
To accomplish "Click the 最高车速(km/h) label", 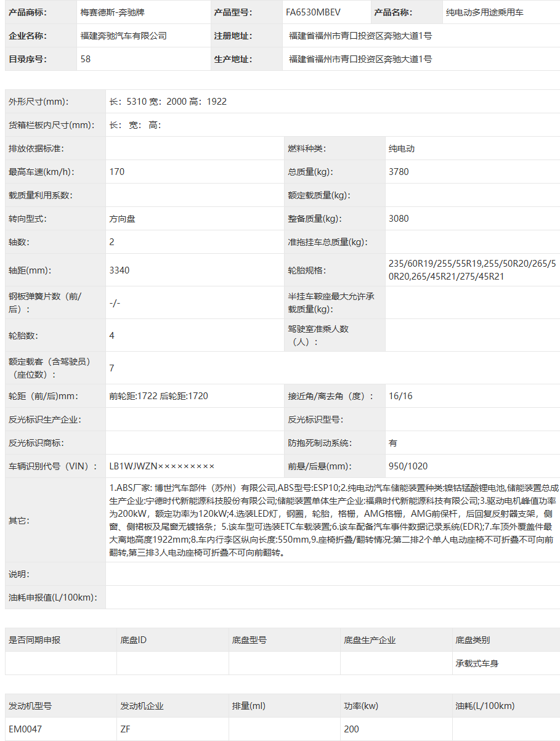I will pos(41,172).
